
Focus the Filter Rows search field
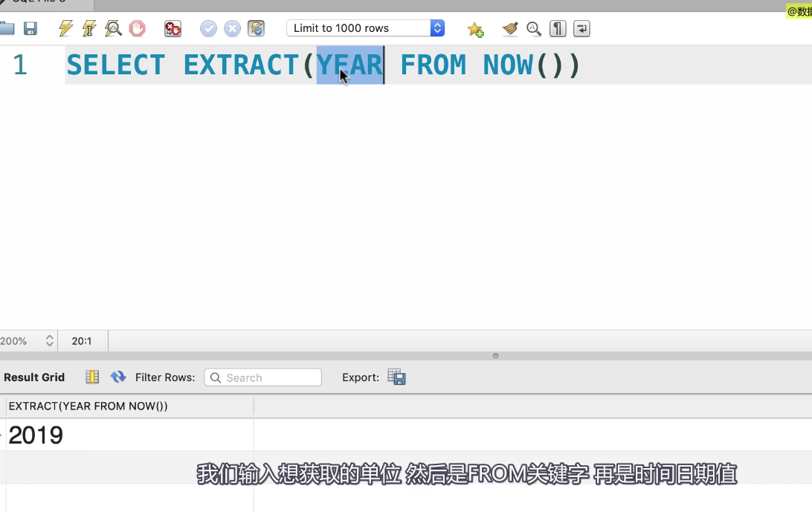263,377
